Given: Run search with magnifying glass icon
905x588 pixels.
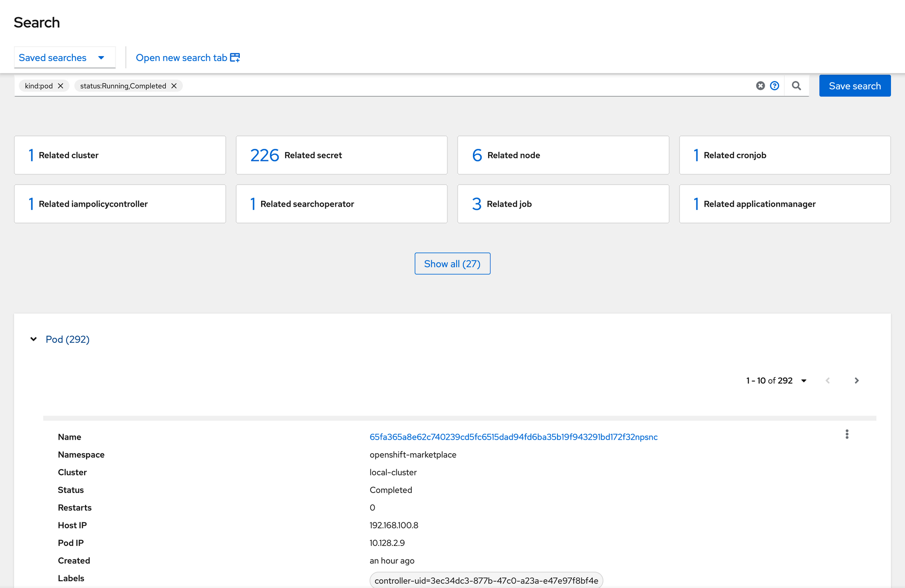Looking at the screenshot, I should point(796,86).
